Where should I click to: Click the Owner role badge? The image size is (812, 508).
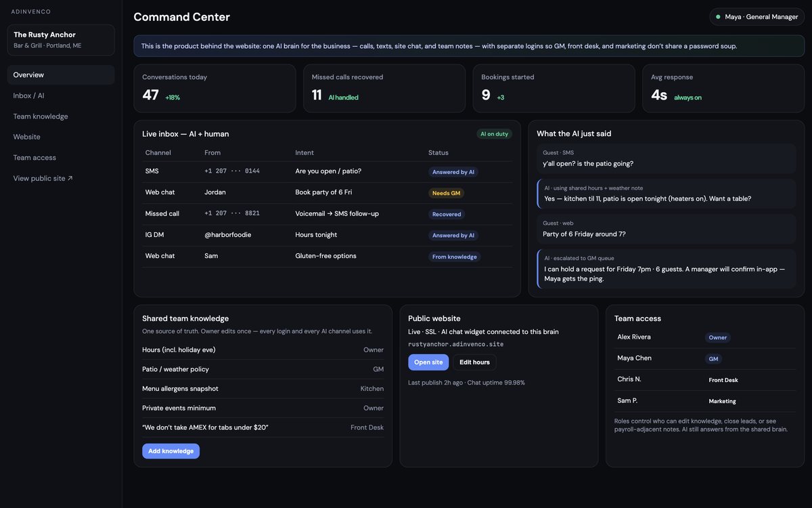pos(718,337)
